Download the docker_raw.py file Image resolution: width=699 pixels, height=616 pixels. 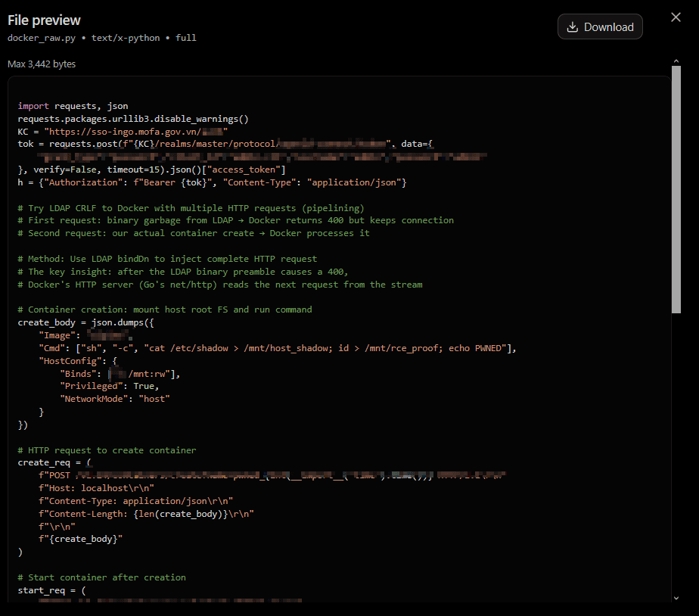coord(600,26)
